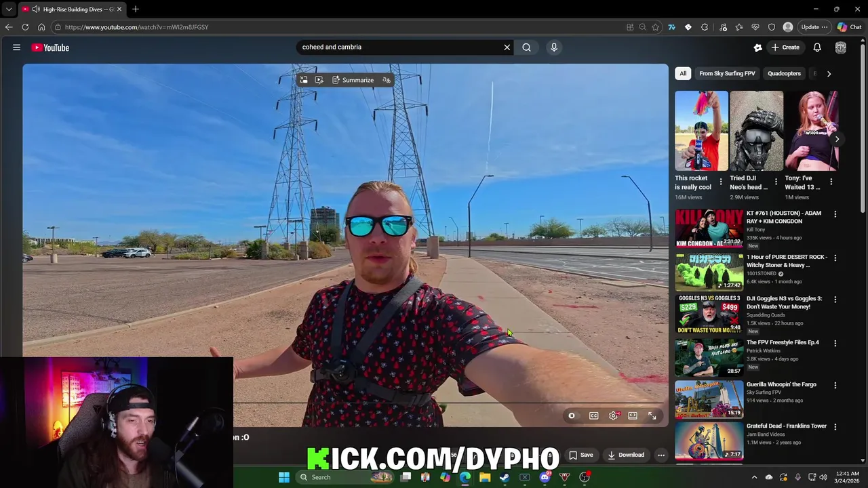Open options for 'Tried DJI Neo's head' Short
Image resolution: width=868 pixels, height=488 pixels.
(x=776, y=182)
